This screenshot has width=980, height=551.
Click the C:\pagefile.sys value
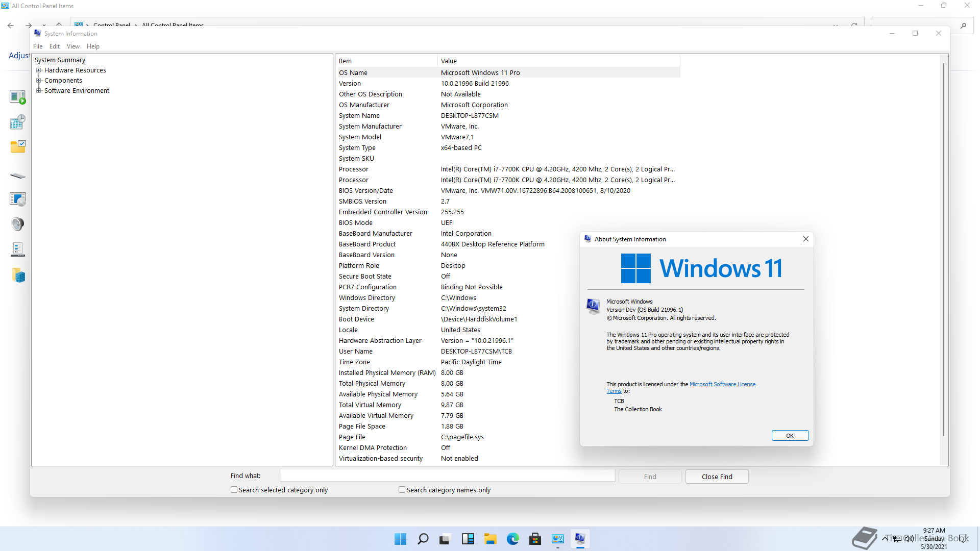point(462,437)
